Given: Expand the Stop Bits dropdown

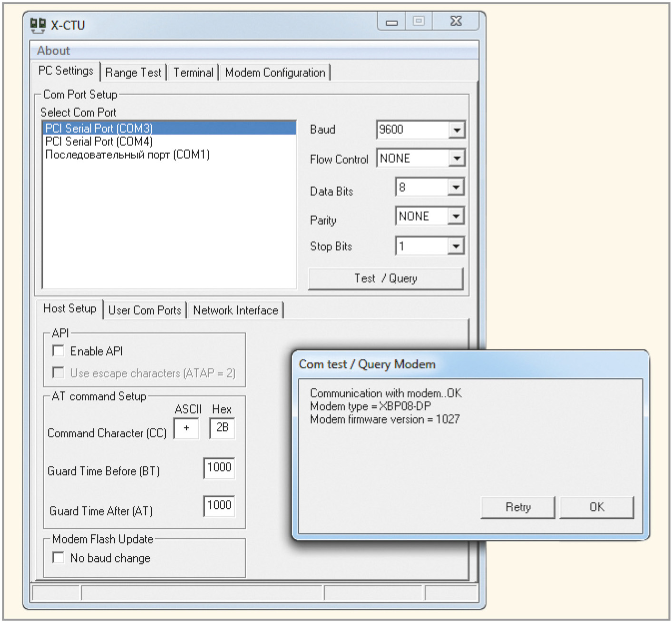Looking at the screenshot, I should (456, 246).
